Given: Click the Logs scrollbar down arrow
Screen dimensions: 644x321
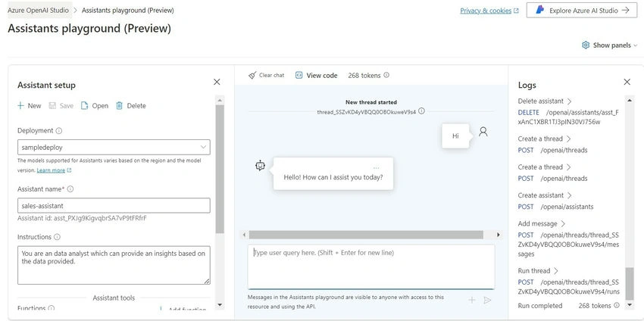Looking at the screenshot, I should point(630,304).
